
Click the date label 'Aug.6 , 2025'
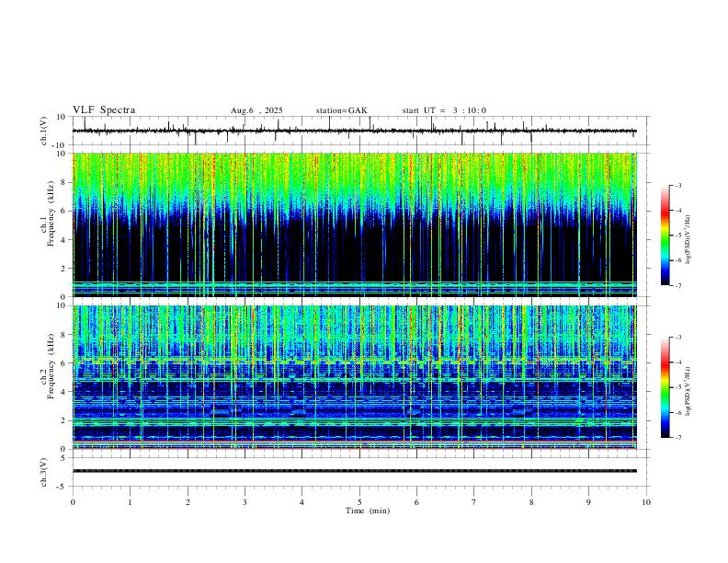(x=256, y=110)
